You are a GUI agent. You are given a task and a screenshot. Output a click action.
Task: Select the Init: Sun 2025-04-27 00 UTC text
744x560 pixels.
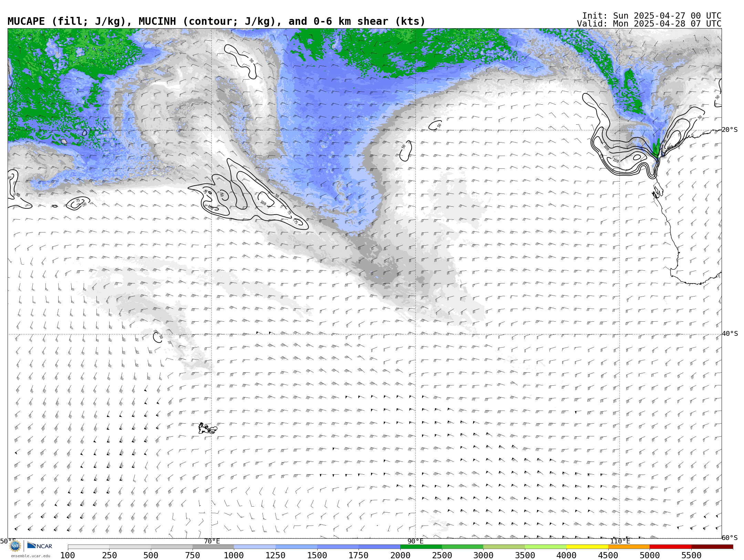pyautogui.click(x=652, y=16)
